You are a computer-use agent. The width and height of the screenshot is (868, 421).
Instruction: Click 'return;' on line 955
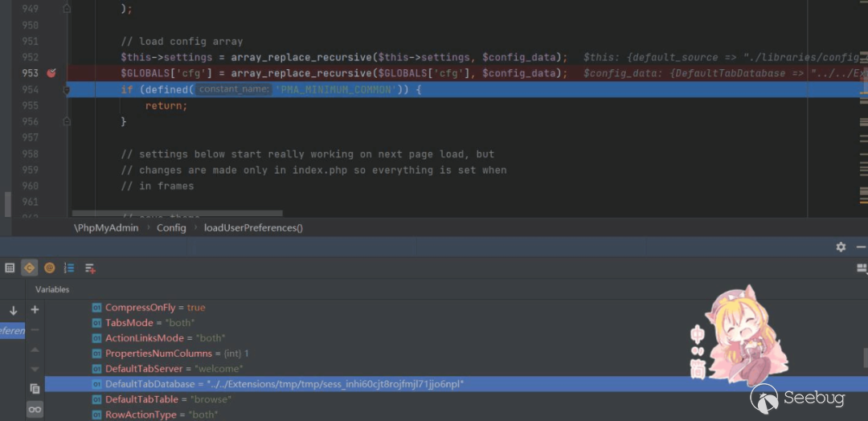pyautogui.click(x=166, y=106)
